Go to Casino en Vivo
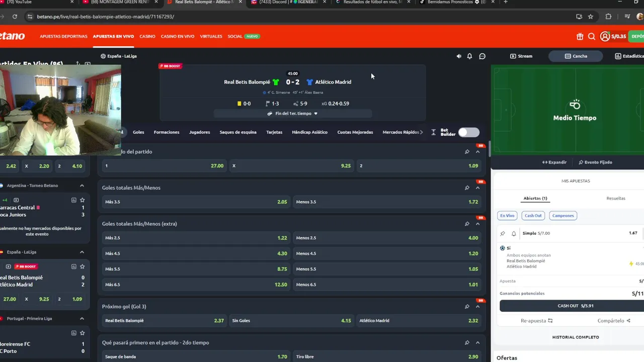644x362 pixels. pyautogui.click(x=178, y=36)
